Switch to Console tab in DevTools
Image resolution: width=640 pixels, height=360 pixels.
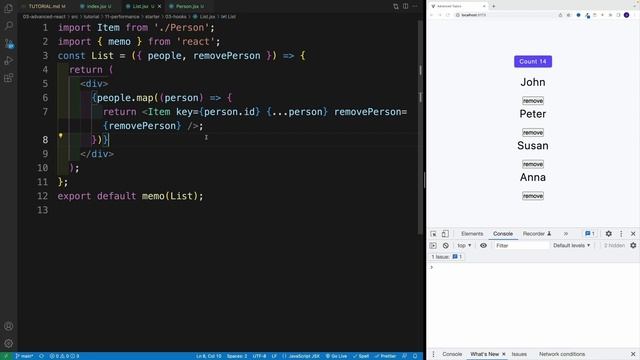point(503,234)
